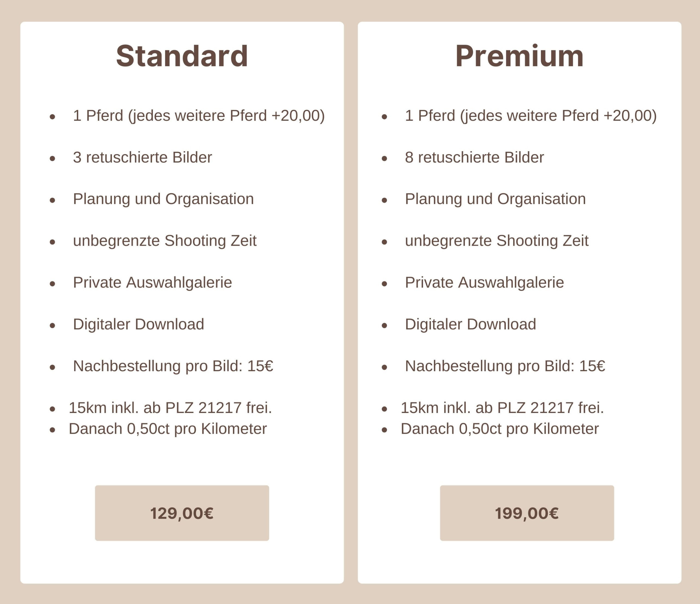Image resolution: width=700 pixels, height=604 pixels.
Task: Click "3 retuschierte Bilder" text
Action: point(142,157)
